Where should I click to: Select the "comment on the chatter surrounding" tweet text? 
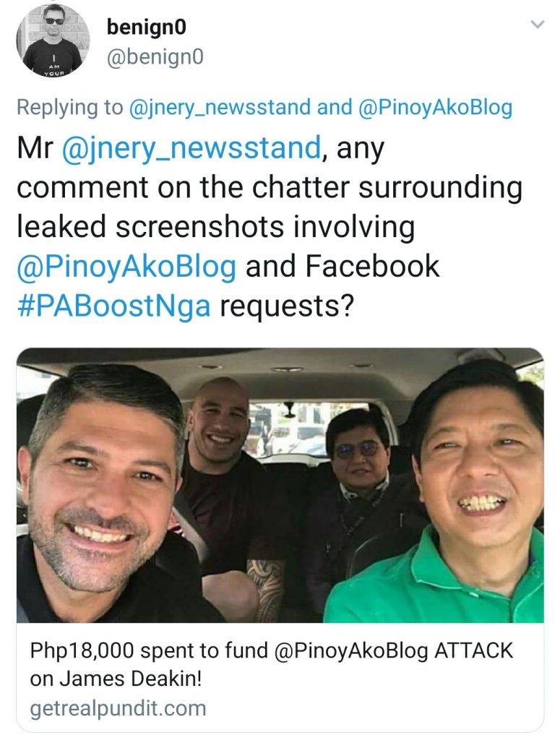click(270, 187)
